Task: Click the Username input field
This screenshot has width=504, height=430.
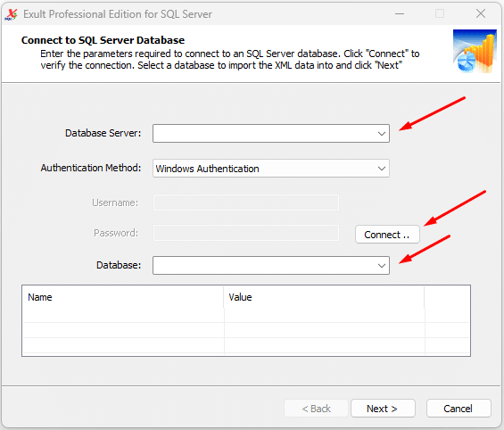Action: click(246, 203)
